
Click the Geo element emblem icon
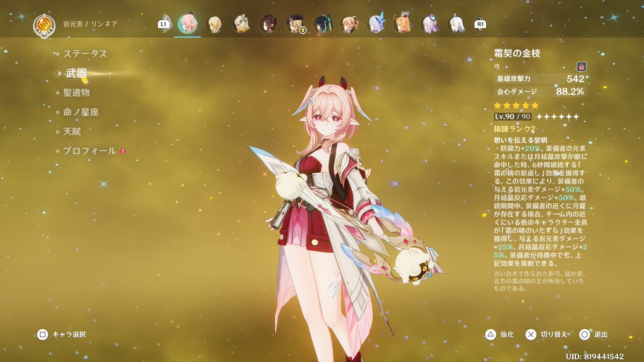pyautogui.click(x=43, y=25)
